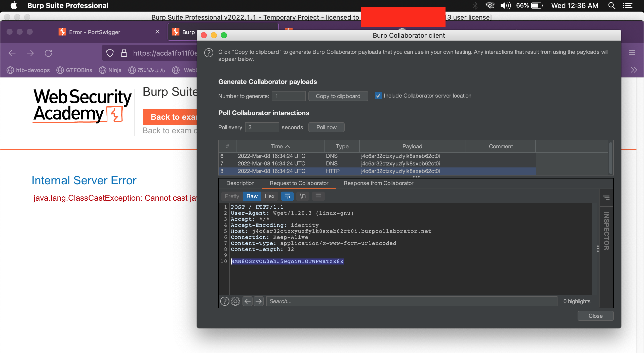Click Type column header

pos(342,146)
